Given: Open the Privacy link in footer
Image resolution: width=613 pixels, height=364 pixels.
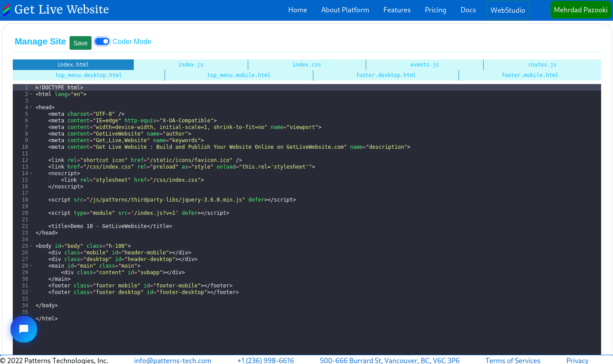Looking at the screenshot, I should [577, 360].
